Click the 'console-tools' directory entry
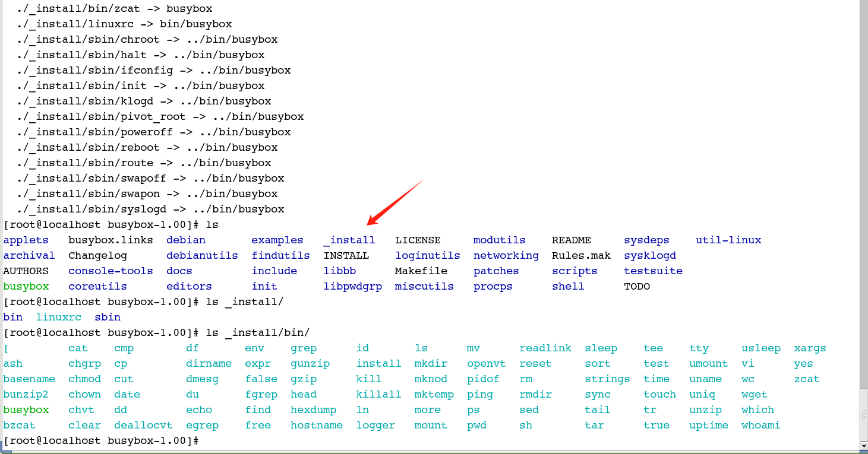The width and height of the screenshot is (868, 454). click(111, 271)
